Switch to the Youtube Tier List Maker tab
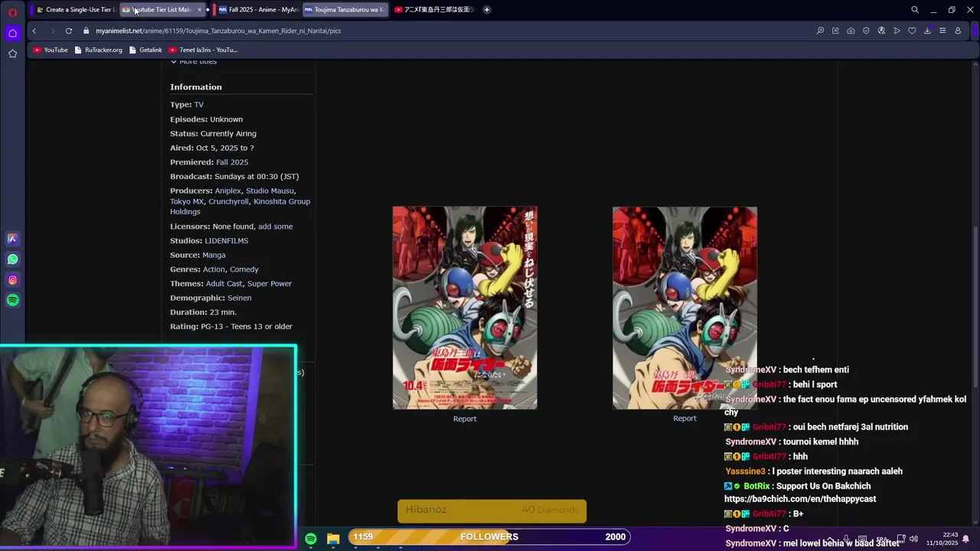This screenshot has width=980, height=551. [x=161, y=10]
